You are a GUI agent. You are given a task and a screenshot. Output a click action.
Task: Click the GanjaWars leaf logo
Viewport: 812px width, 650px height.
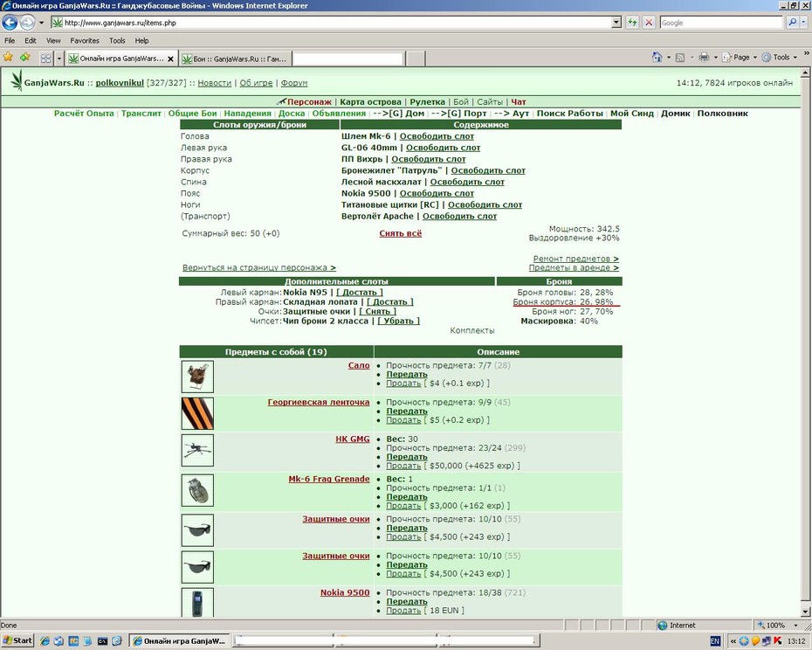pyautogui.click(x=17, y=81)
